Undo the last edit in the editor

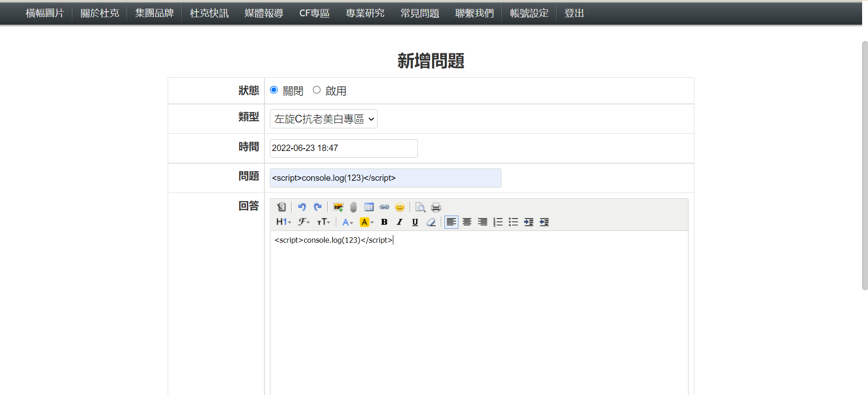point(302,207)
